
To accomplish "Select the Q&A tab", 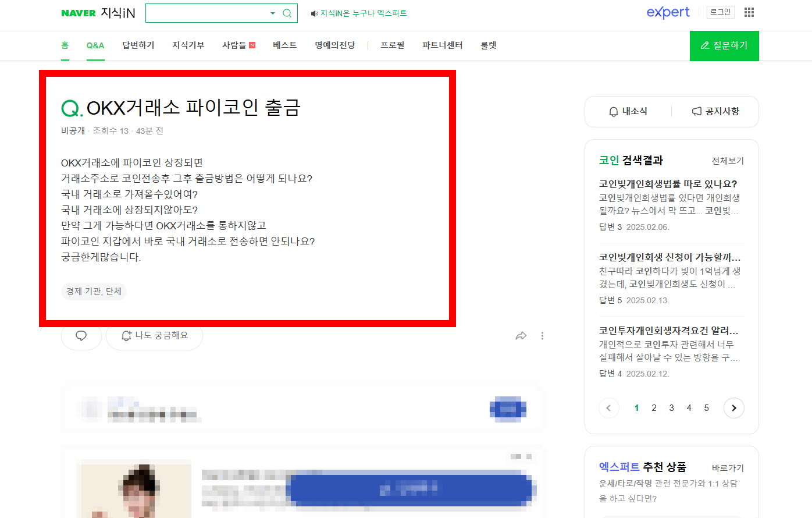I will point(95,45).
